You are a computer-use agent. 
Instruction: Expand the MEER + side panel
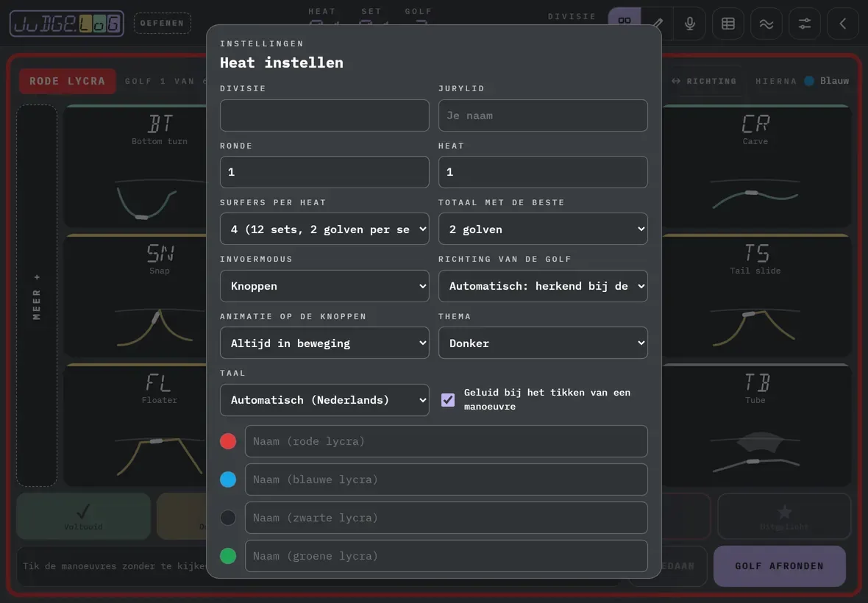tap(37, 296)
